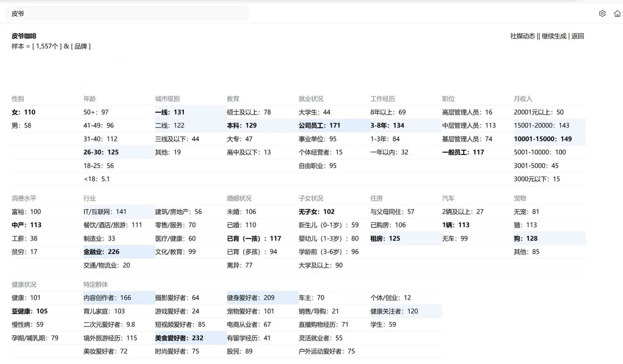This screenshot has height=364, width=623.
Task: Click the 皮爷 search input field
Action: click(127, 13)
